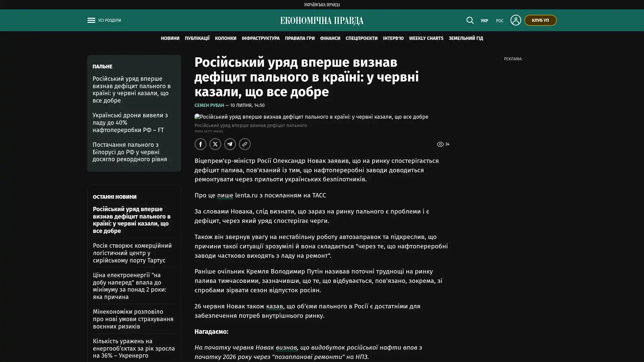Follow the 'пише' link to lenta.ru
The image size is (644, 362).
pos(225,195)
